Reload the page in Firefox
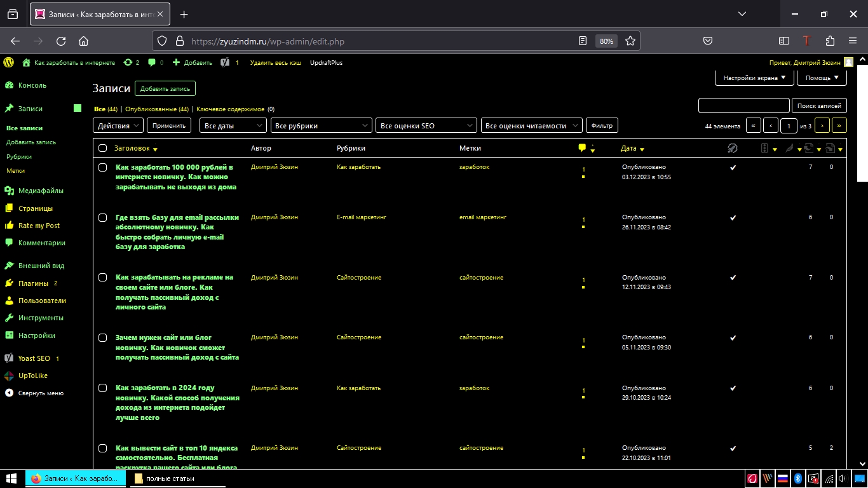The width and height of the screenshot is (868, 488). pos(61,41)
